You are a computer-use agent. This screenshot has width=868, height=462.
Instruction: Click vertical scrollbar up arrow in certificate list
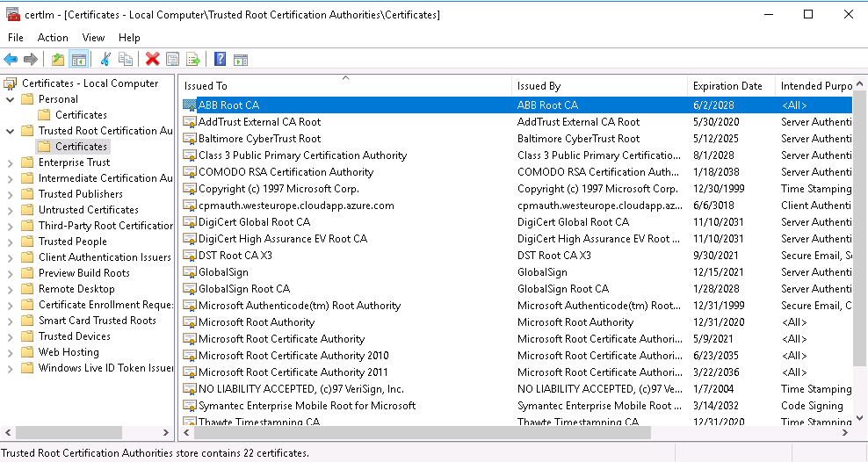click(x=860, y=83)
